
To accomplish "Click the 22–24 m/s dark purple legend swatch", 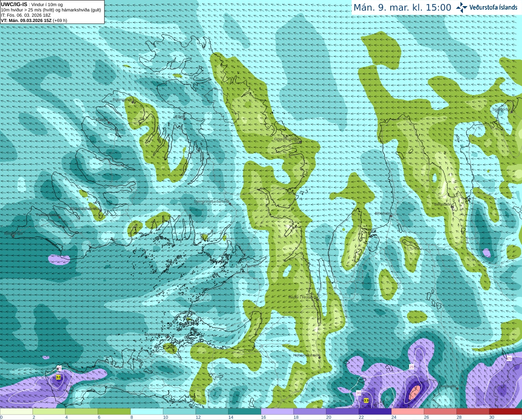I will [375, 411].
